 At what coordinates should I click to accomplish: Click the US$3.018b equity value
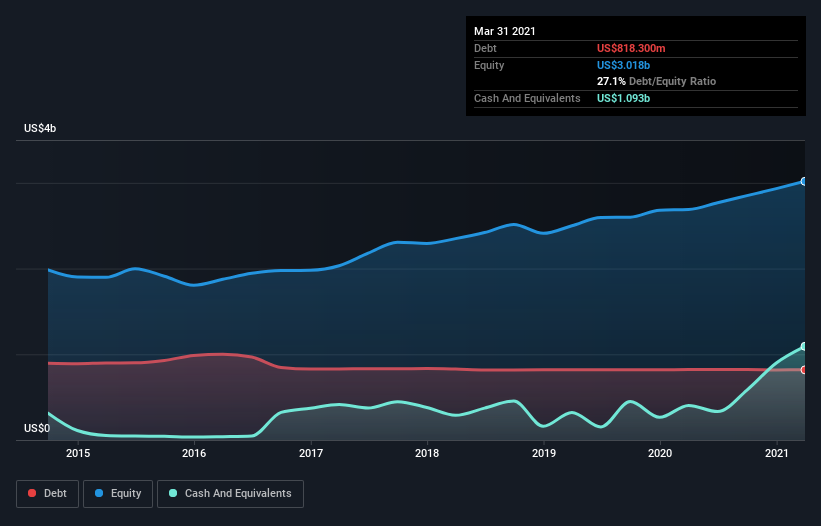(623, 65)
